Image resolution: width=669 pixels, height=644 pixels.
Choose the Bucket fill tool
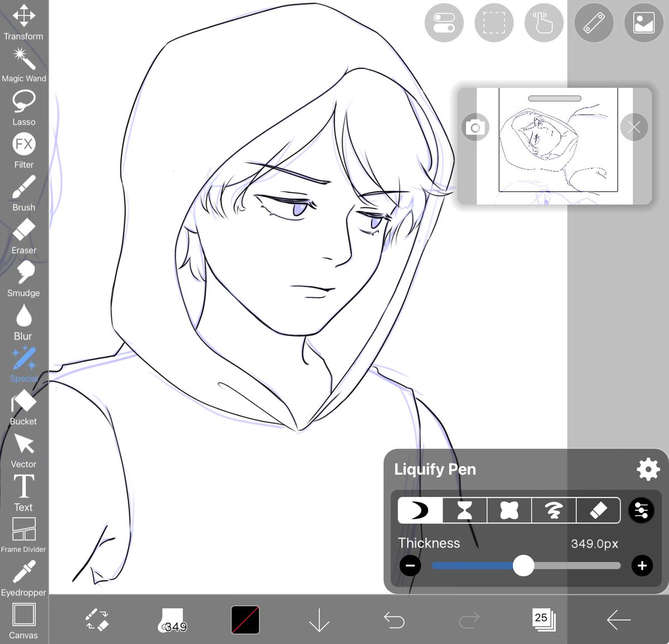click(23, 408)
